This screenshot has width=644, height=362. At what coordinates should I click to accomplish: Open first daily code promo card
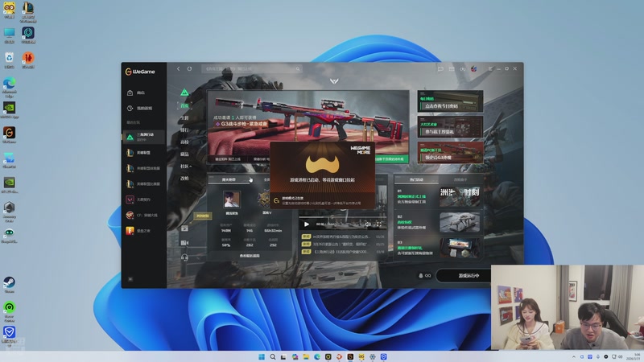point(450,101)
